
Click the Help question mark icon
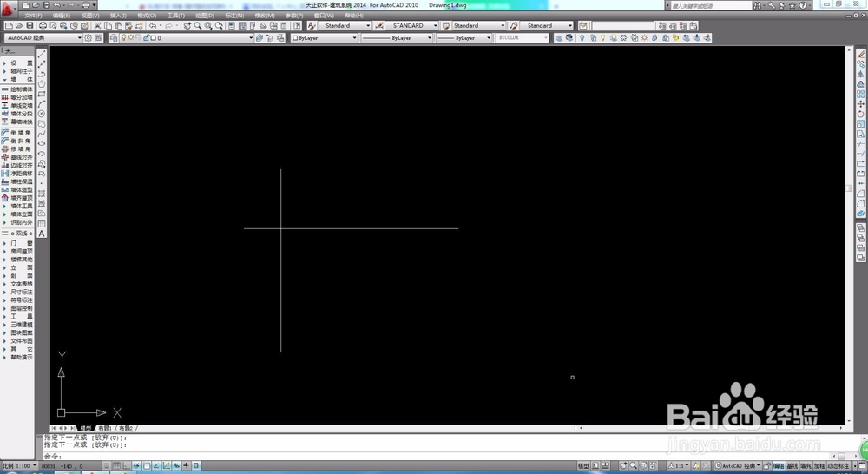[297, 25]
